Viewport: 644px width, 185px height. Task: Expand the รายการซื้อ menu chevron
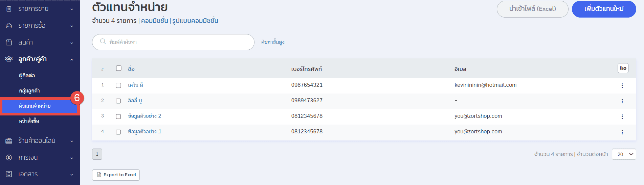72,26
